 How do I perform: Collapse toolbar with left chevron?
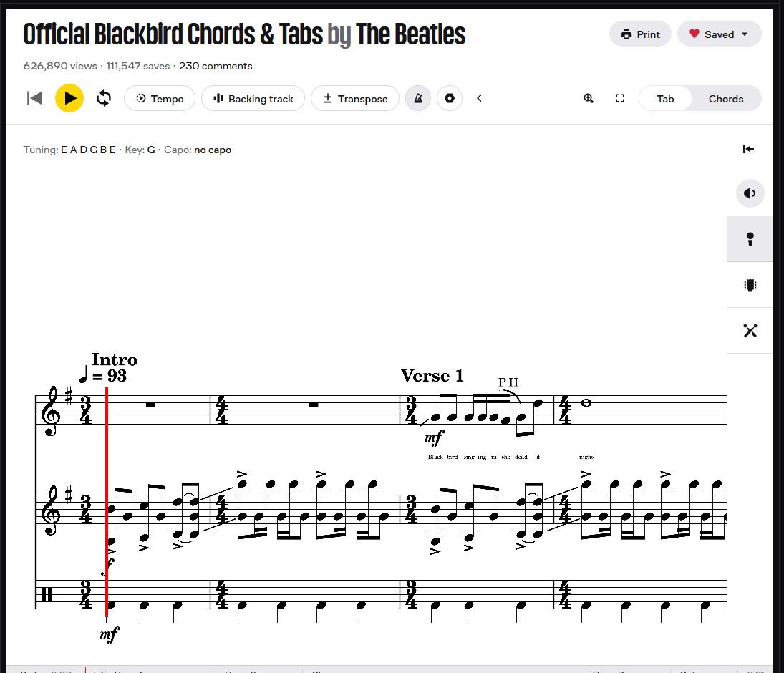pyautogui.click(x=479, y=98)
